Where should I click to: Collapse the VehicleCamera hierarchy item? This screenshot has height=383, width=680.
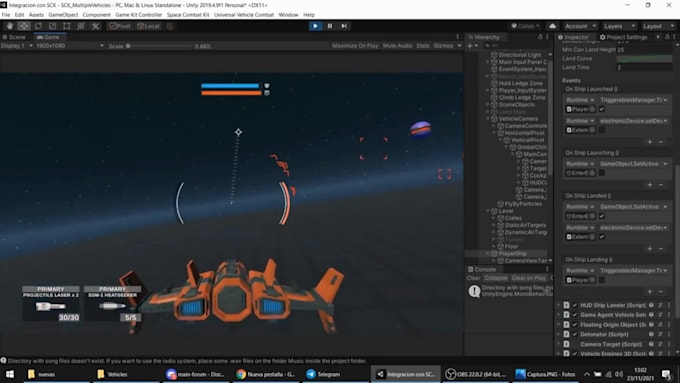(x=488, y=118)
